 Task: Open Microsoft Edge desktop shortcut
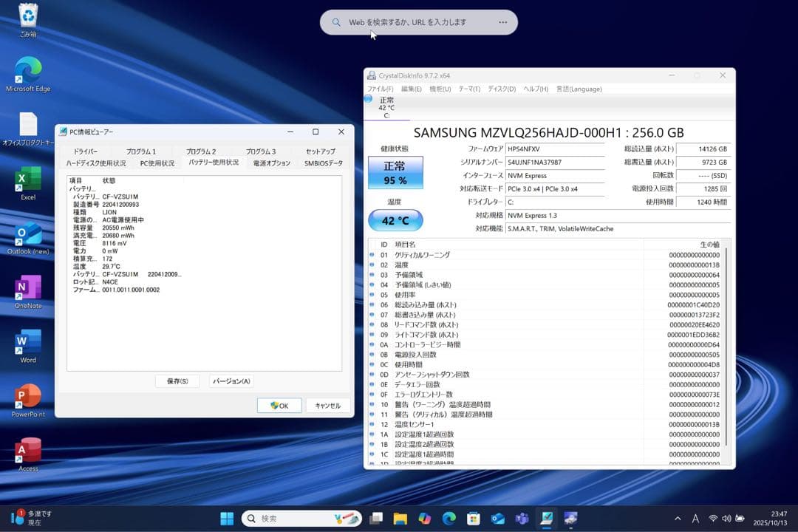(28, 75)
